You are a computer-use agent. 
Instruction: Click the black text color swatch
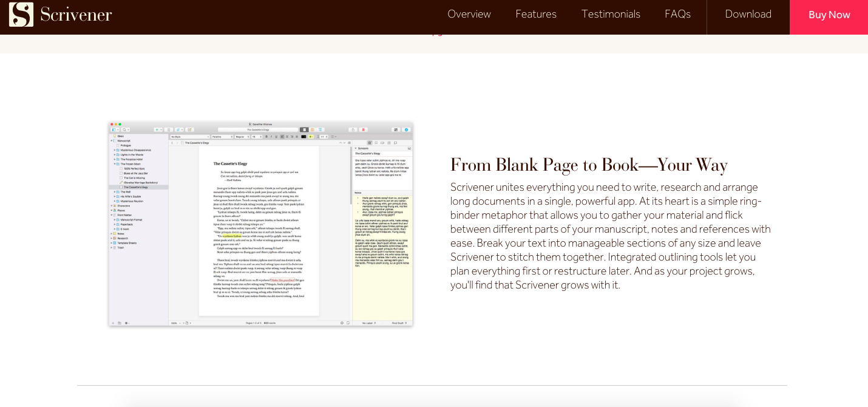point(303,137)
